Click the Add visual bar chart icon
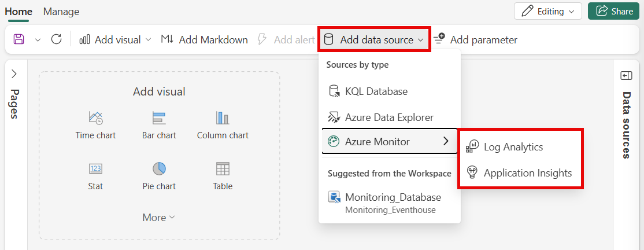This screenshot has width=644, height=250. point(84,39)
